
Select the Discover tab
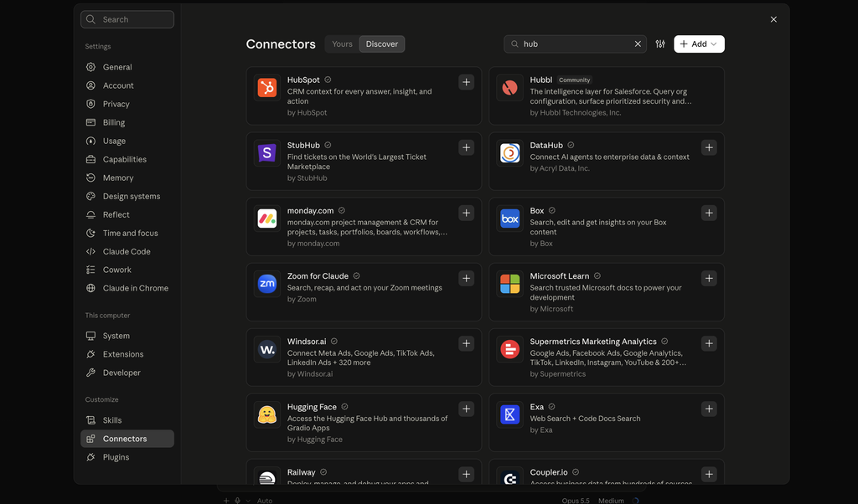pyautogui.click(x=382, y=44)
